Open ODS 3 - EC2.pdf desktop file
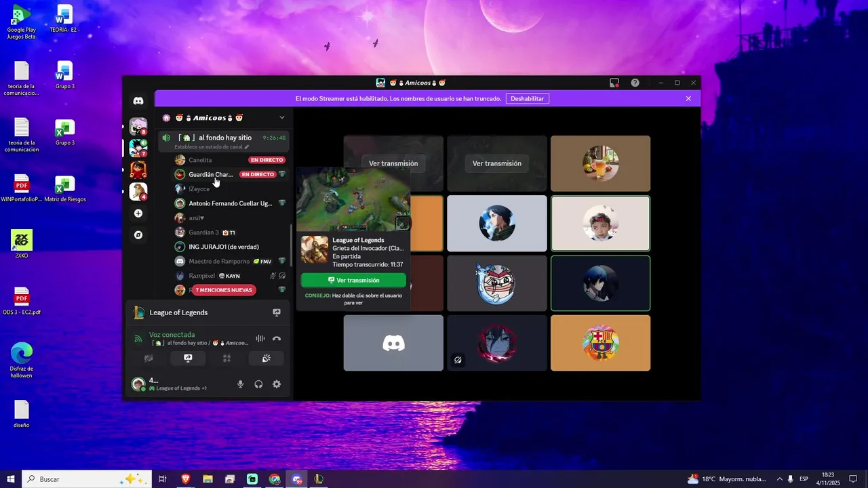The width and height of the screenshot is (868, 488). [x=22, y=302]
